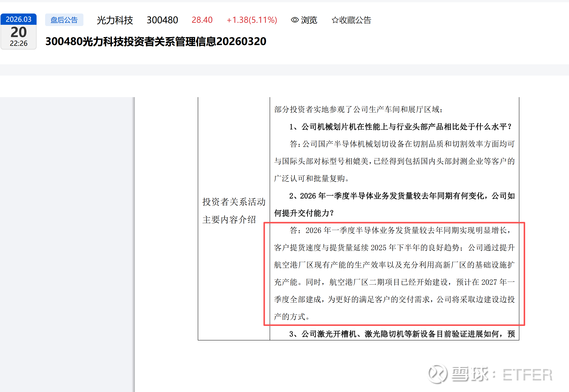This screenshot has width=569, height=392.
Task: Click the 22:26 publish time
Action: pos(19,43)
